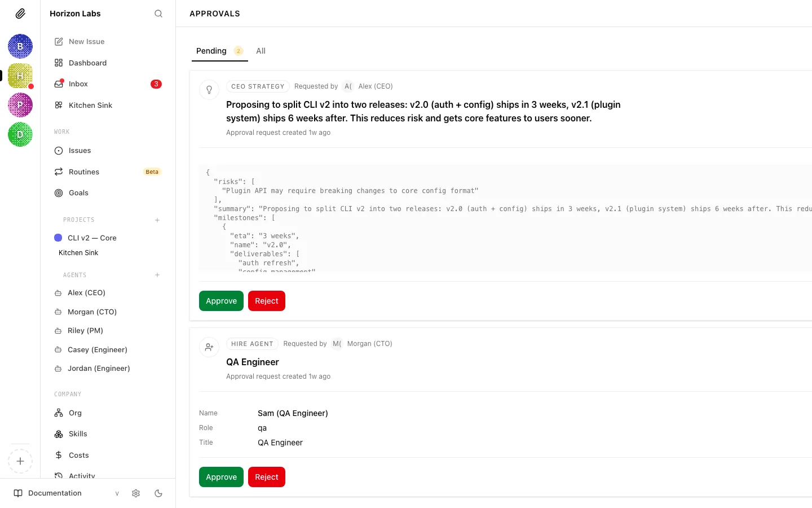This screenshot has width=812, height=508.
Task: Toggle dark mode with moon icon
Action: point(158,493)
